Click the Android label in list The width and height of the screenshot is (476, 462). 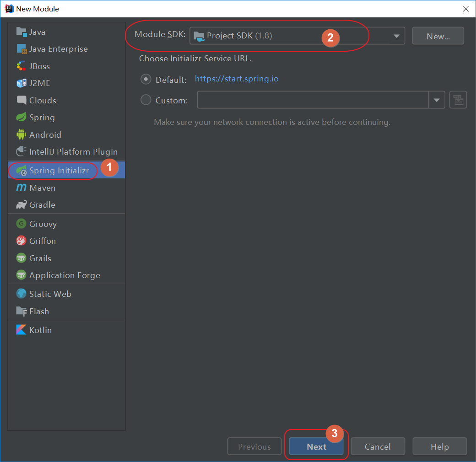(45, 134)
